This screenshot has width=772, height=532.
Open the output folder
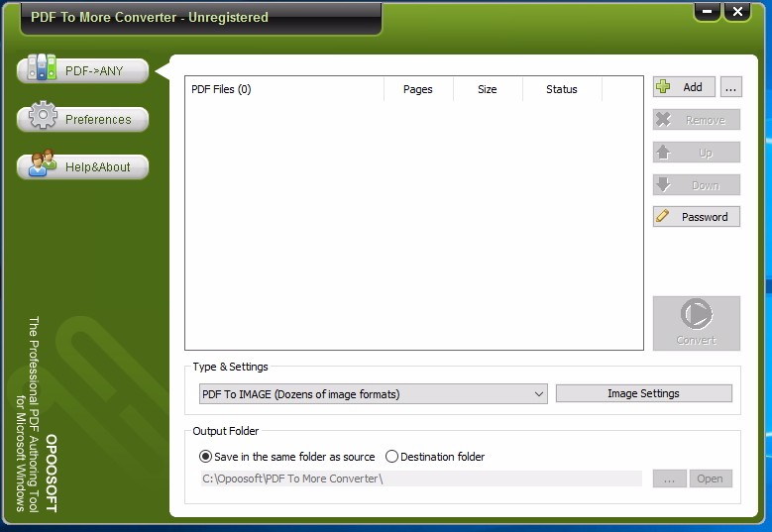(710, 479)
